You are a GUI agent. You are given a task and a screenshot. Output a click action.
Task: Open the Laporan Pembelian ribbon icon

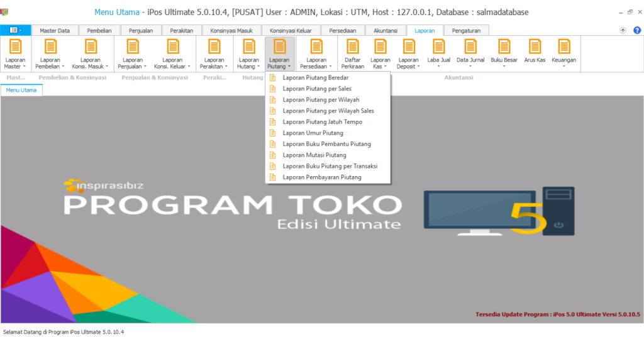[50, 54]
